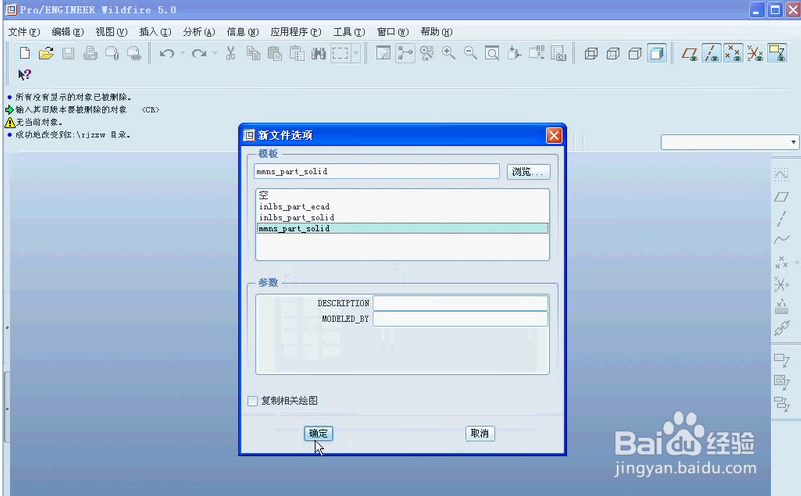The image size is (801, 496).
Task: Click the Sketch tool in right toolbar
Action: pos(781,175)
